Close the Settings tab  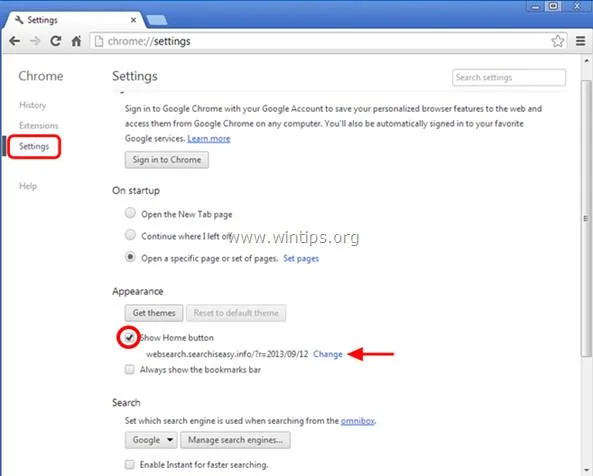(x=134, y=20)
